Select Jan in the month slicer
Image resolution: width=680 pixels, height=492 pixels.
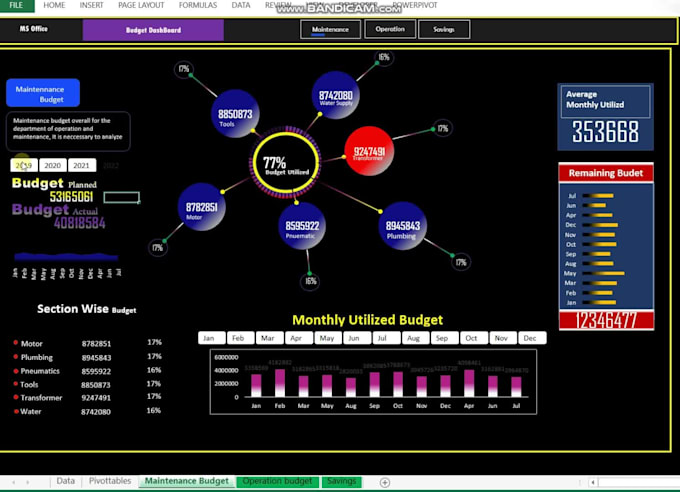coord(212,338)
